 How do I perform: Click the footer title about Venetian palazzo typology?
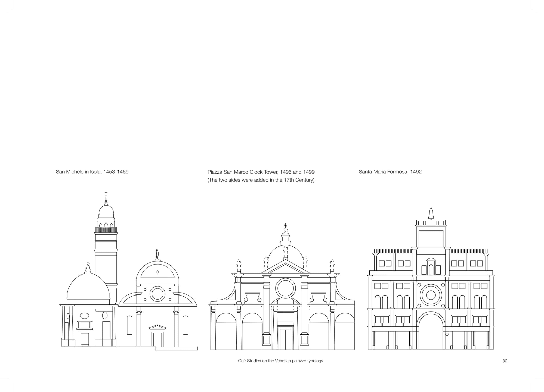(280, 361)
